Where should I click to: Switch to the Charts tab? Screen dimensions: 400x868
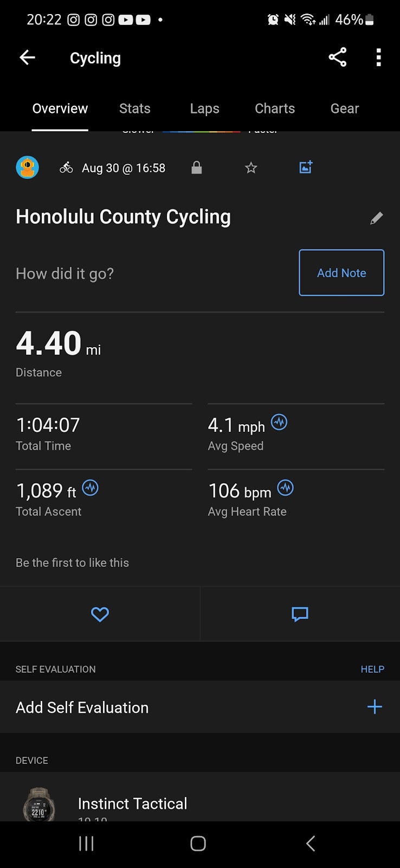pyautogui.click(x=275, y=108)
